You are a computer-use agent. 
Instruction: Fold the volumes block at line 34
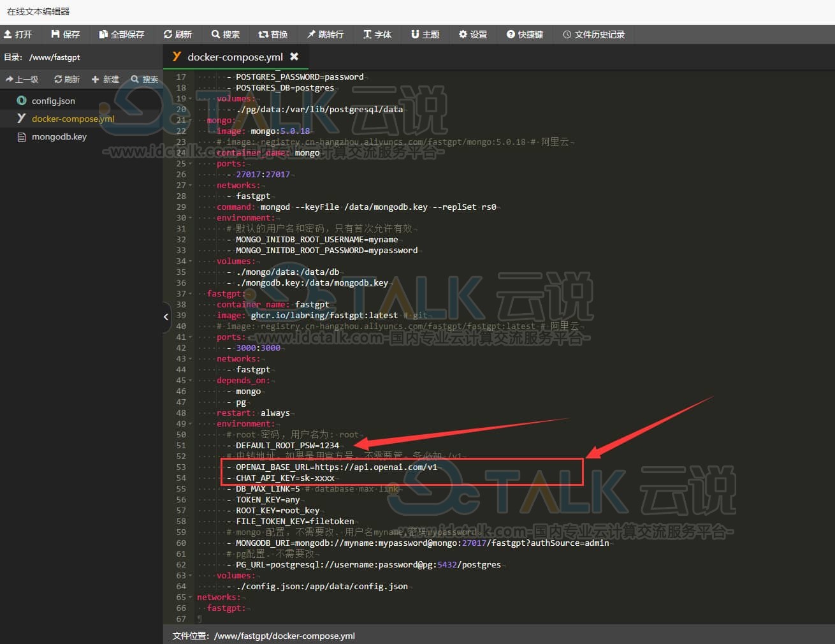190,261
